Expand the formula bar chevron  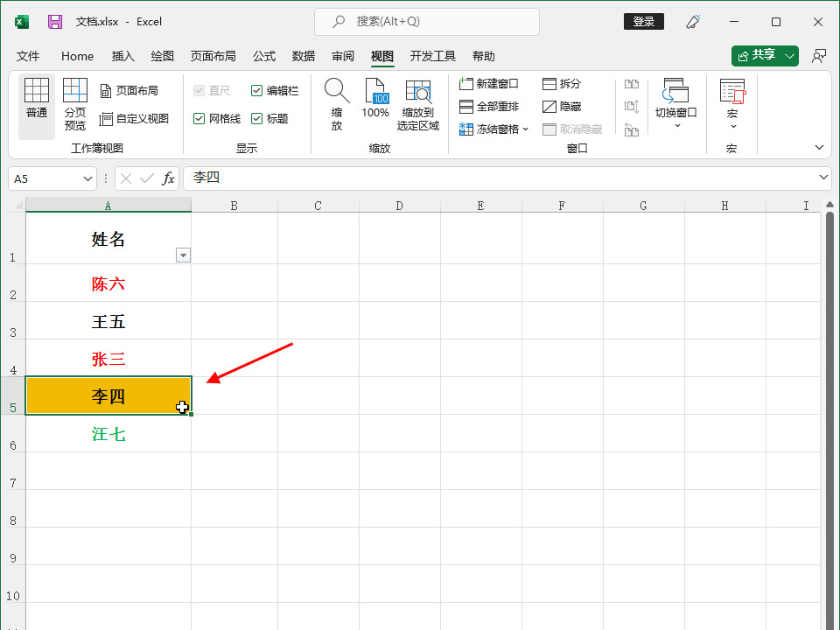[823, 178]
